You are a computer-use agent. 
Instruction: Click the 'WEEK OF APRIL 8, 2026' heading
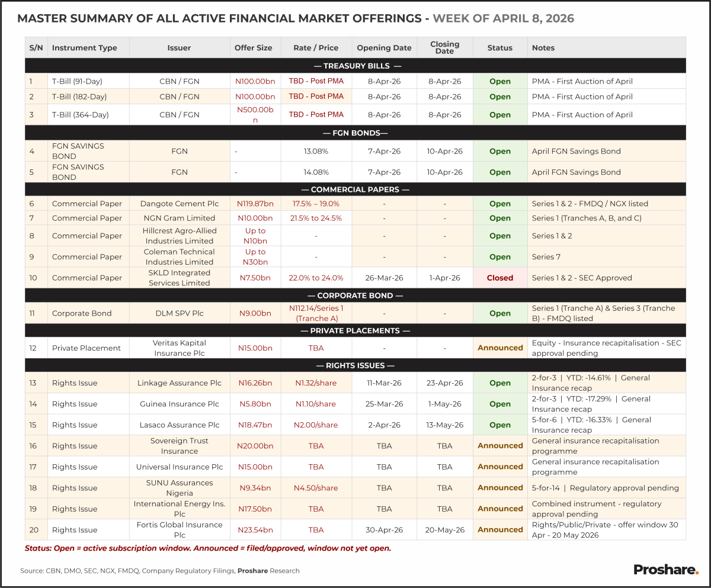tap(504, 18)
